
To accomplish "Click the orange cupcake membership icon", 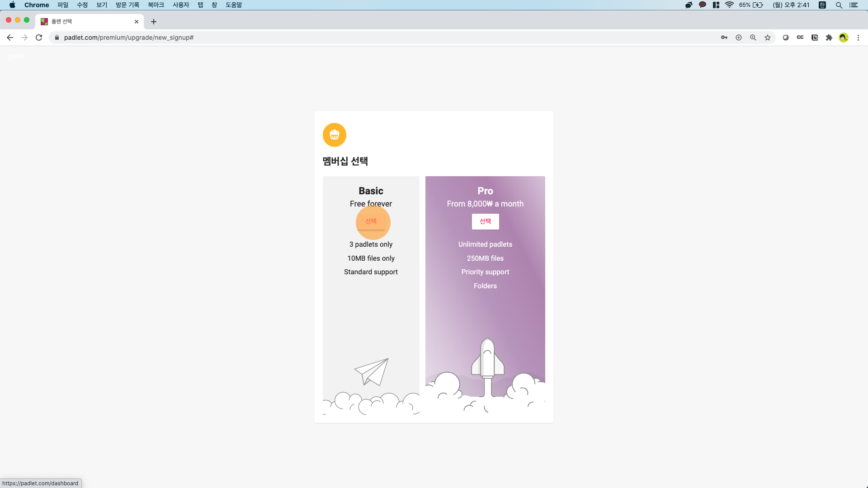I will pyautogui.click(x=335, y=135).
